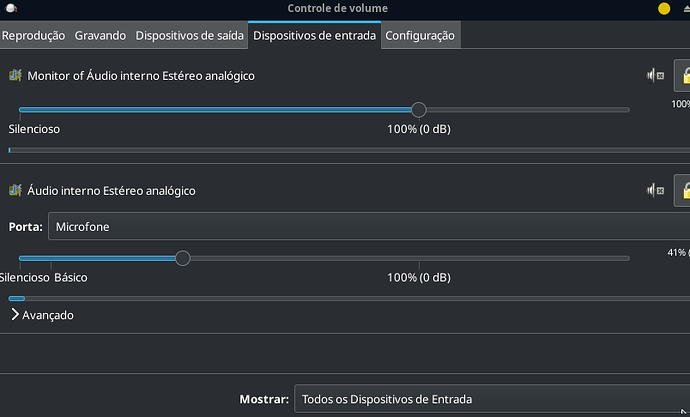Open the Configuração tab
This screenshot has height=417, width=690.
coord(420,36)
